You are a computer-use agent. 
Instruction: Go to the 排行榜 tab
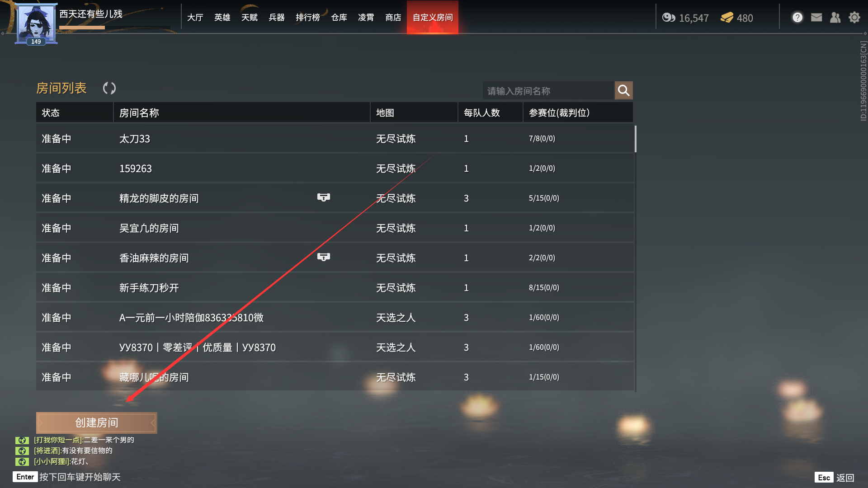(x=308, y=18)
